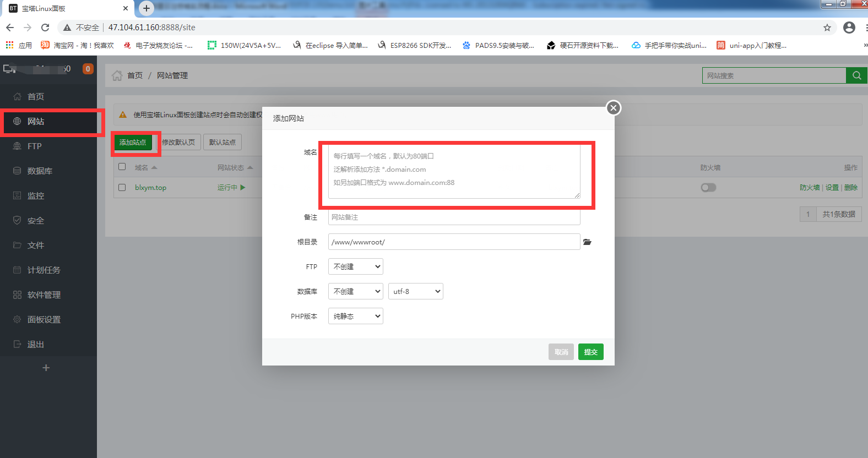Click the 默认站点 button
The height and width of the screenshot is (458, 868).
(223, 142)
